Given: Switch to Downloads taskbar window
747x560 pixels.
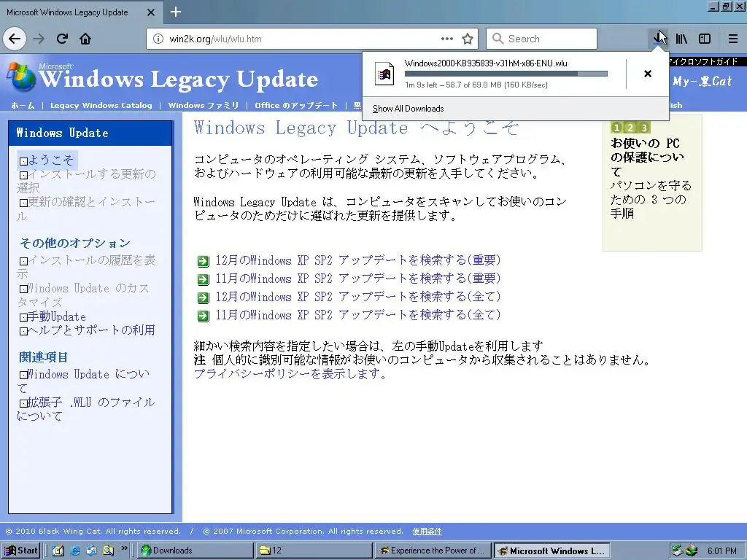Looking at the screenshot, I should tap(196, 551).
